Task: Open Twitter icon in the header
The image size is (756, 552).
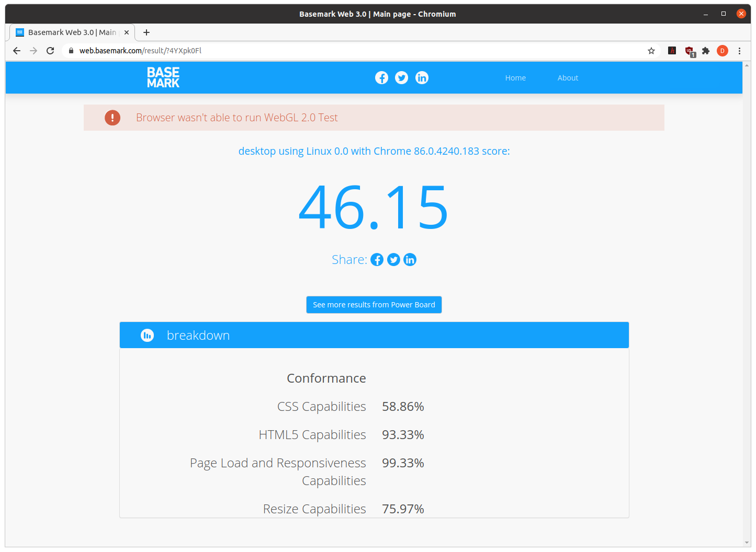Action: (x=402, y=78)
